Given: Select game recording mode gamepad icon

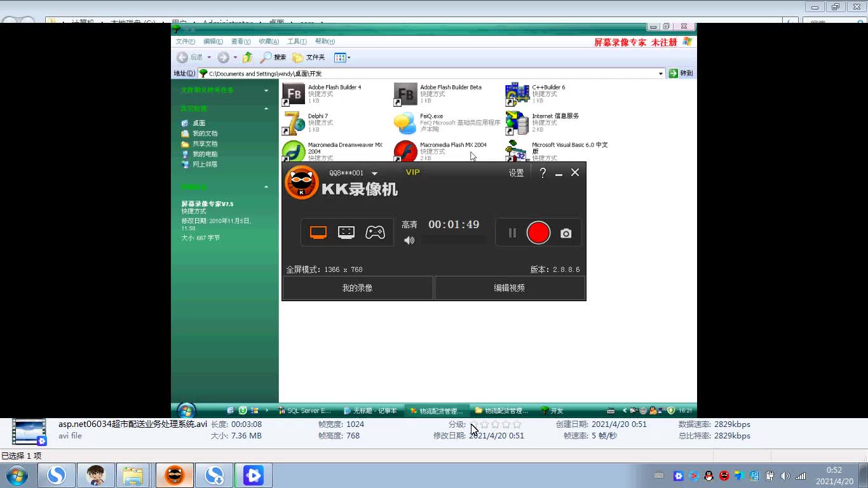Looking at the screenshot, I should [375, 233].
